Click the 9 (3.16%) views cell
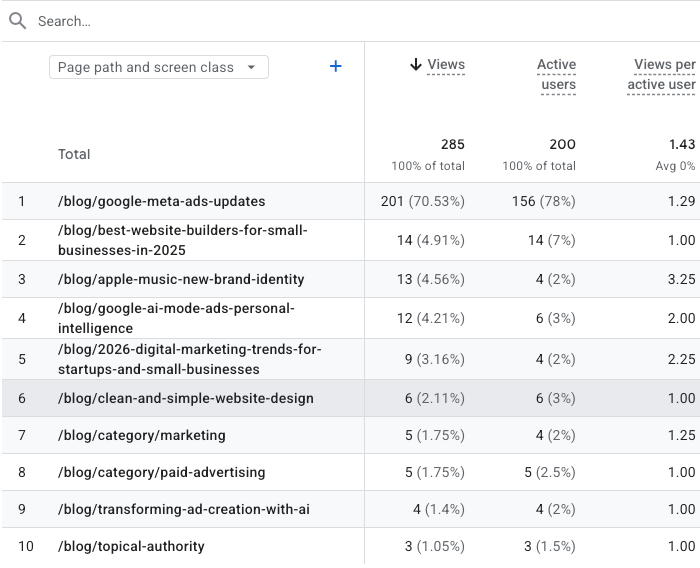Image resolution: width=700 pixels, height=568 pixels. click(x=435, y=359)
